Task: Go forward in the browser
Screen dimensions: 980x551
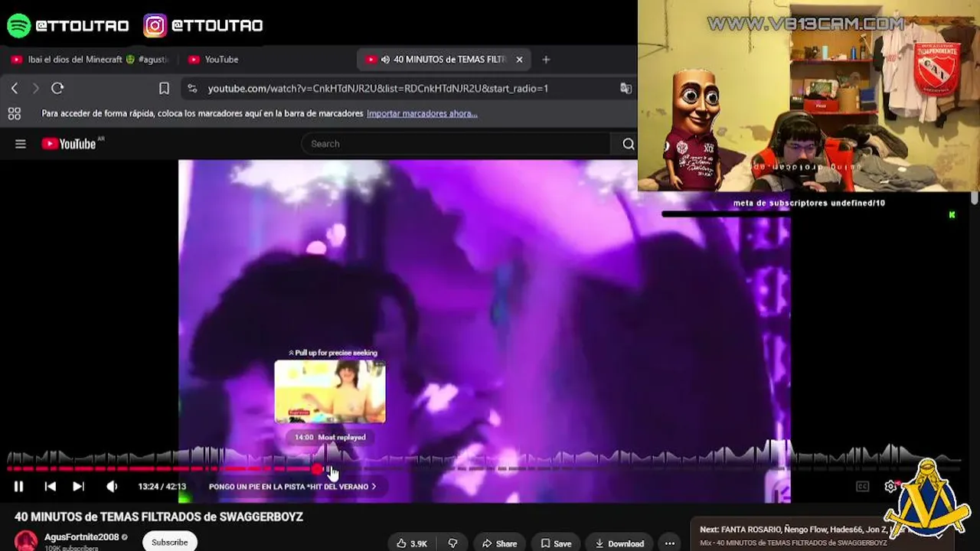Action: click(35, 88)
